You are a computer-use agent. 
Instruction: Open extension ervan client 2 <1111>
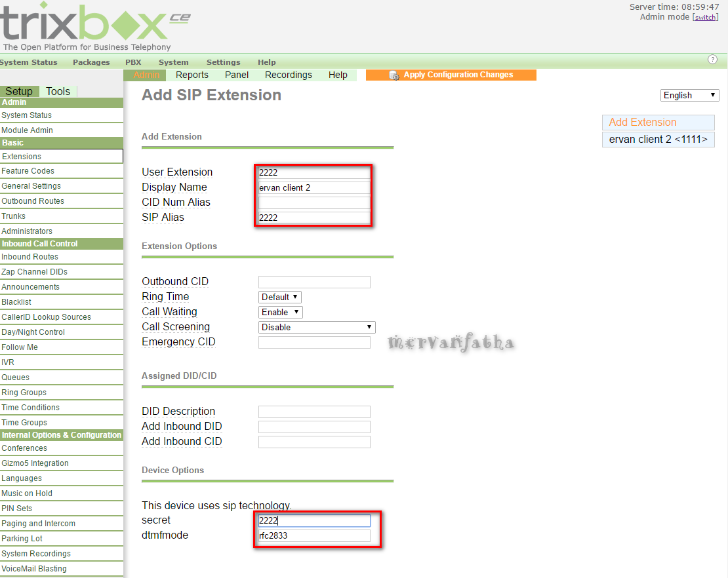coord(658,139)
